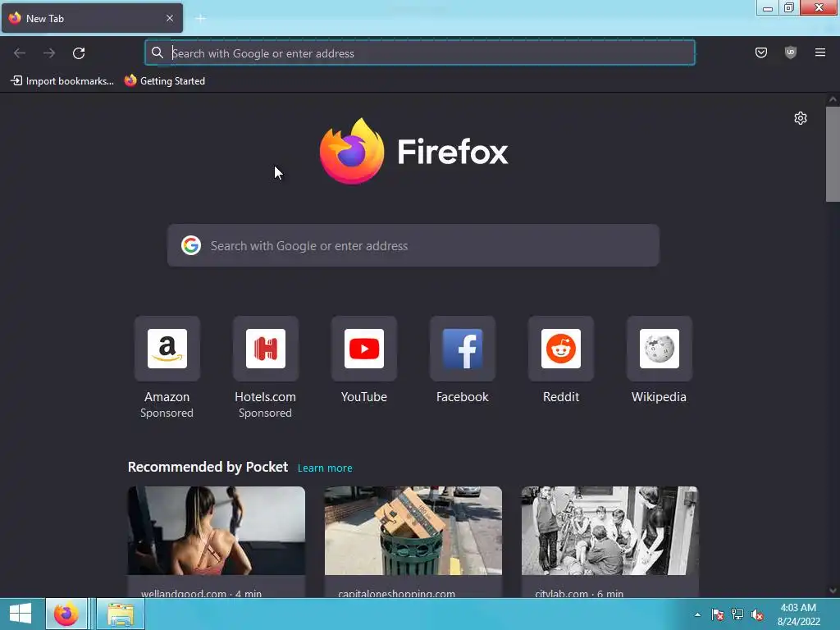Open a new tab with plus button

(x=200, y=19)
